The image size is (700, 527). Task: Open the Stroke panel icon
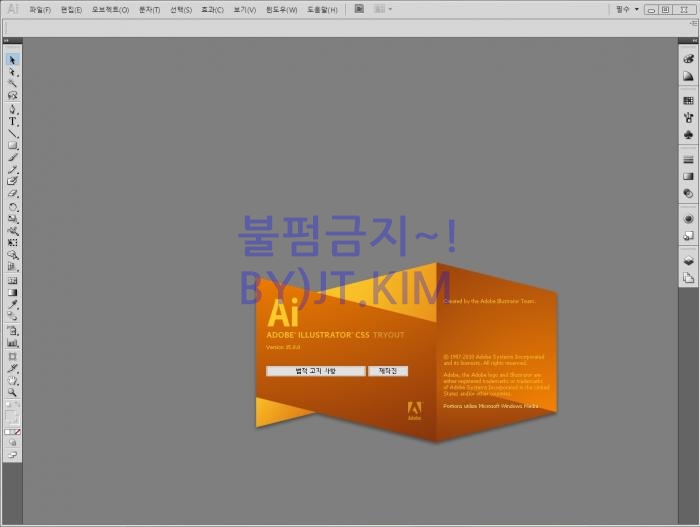(688, 159)
